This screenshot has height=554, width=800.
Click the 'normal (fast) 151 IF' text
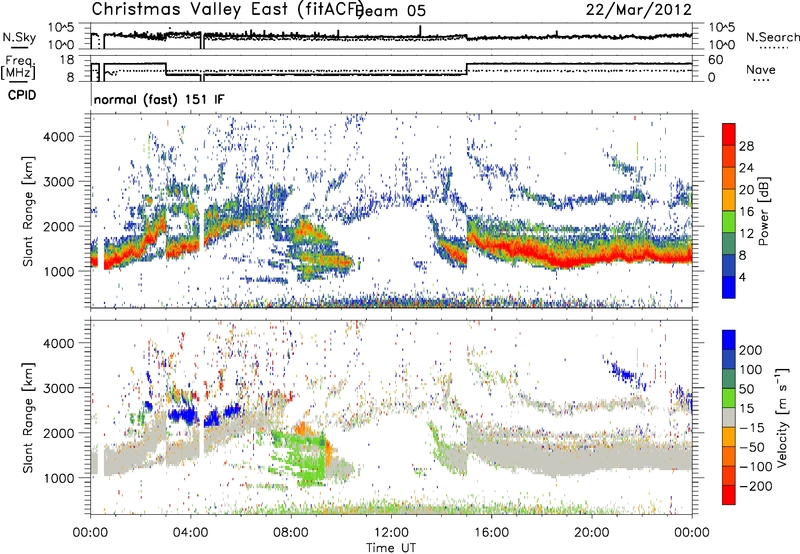(159, 99)
